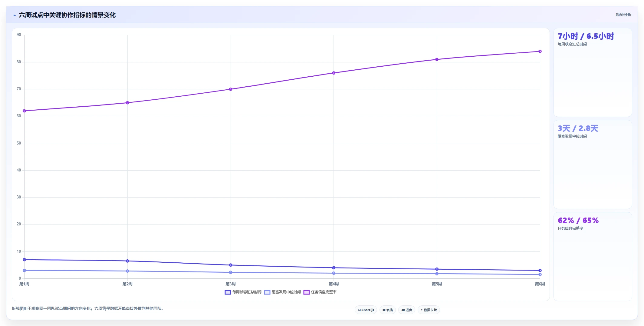
Task: Click the y-axis tick label 10
Action: pos(19,251)
